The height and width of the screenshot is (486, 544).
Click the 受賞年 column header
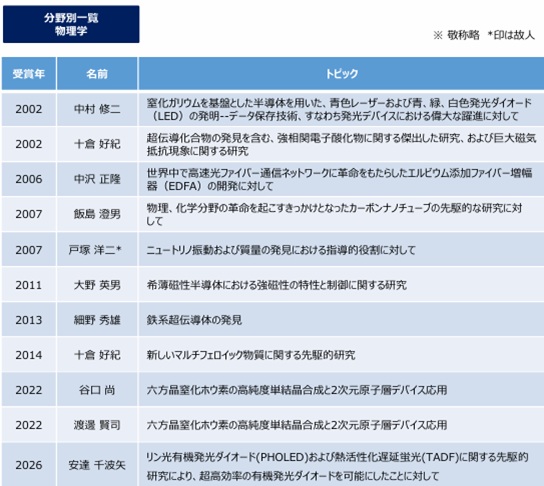click(x=29, y=74)
